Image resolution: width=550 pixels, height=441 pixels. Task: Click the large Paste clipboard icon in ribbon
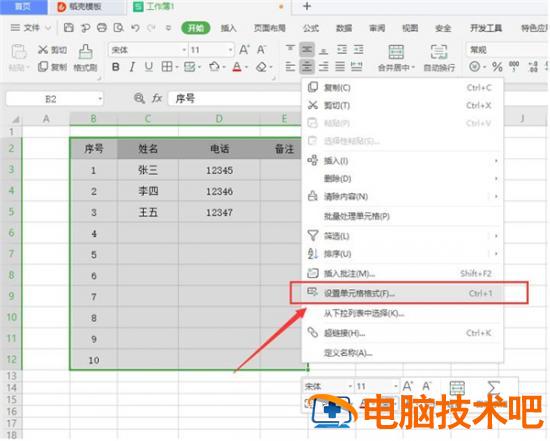pos(19,52)
